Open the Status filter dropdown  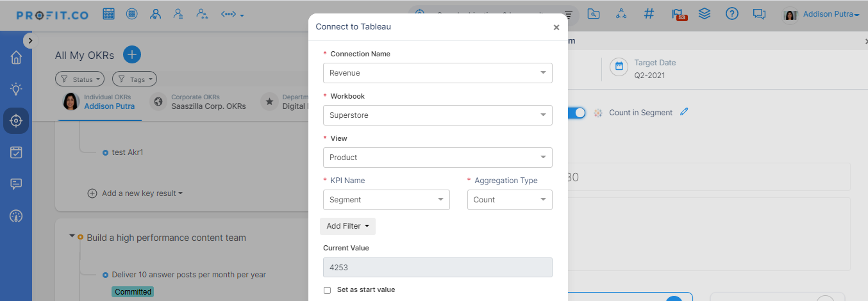tap(81, 79)
